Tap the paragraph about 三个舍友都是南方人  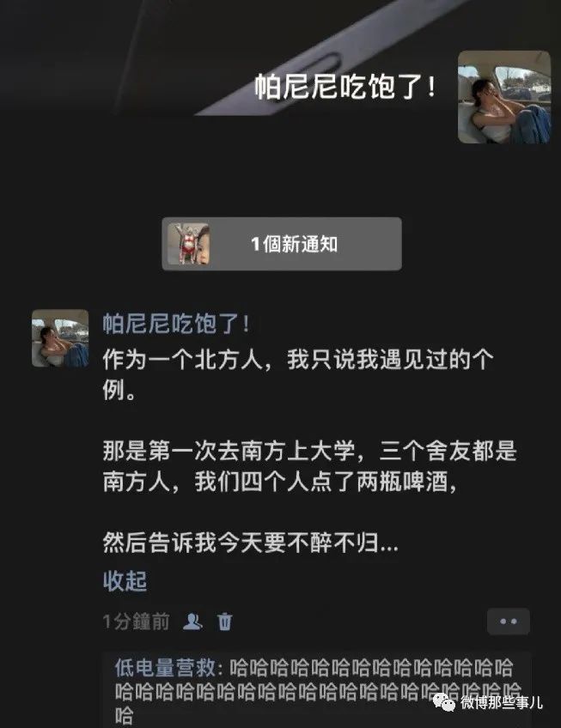pyautogui.click(x=309, y=466)
